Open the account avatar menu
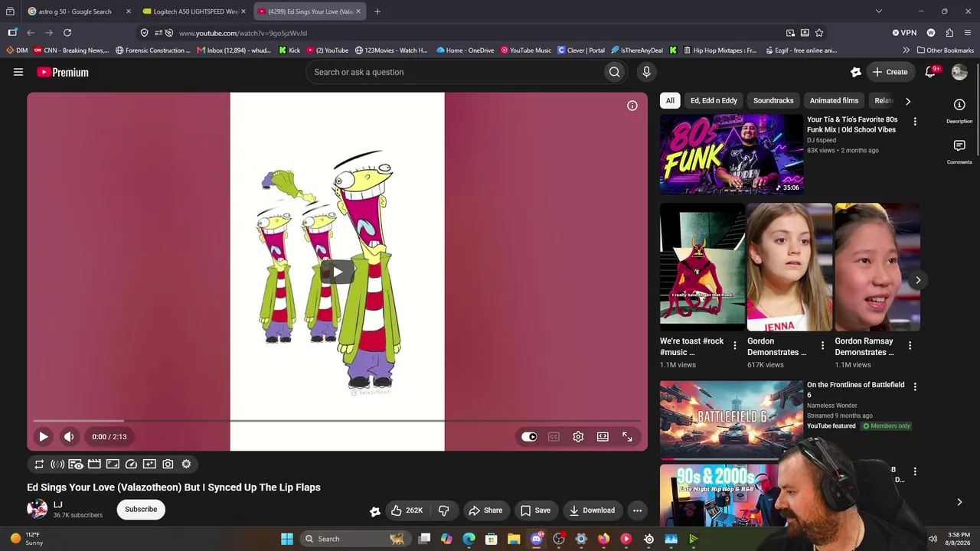Screen dimensions: 980x551 coord(959,72)
